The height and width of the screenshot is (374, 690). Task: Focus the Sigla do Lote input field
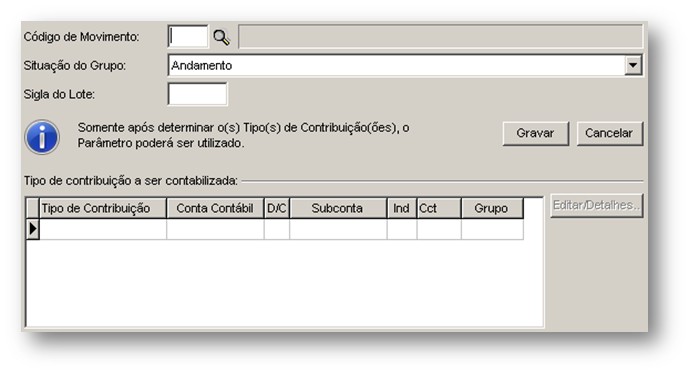click(198, 94)
